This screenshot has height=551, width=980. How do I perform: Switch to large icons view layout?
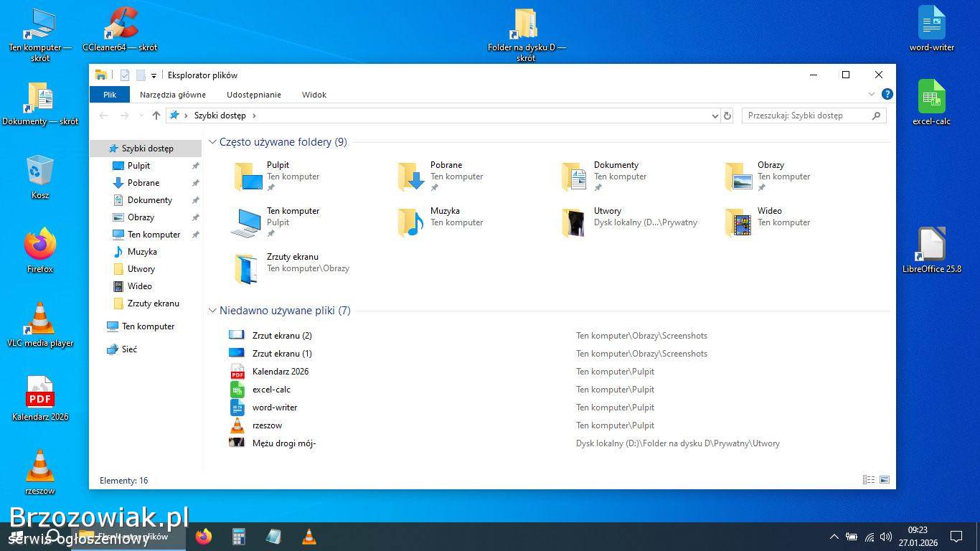tap(885, 480)
